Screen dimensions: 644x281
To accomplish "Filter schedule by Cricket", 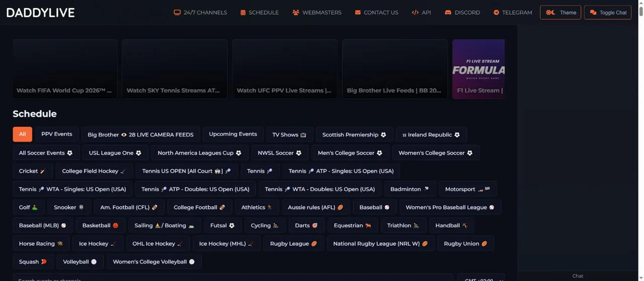I will (x=33, y=171).
